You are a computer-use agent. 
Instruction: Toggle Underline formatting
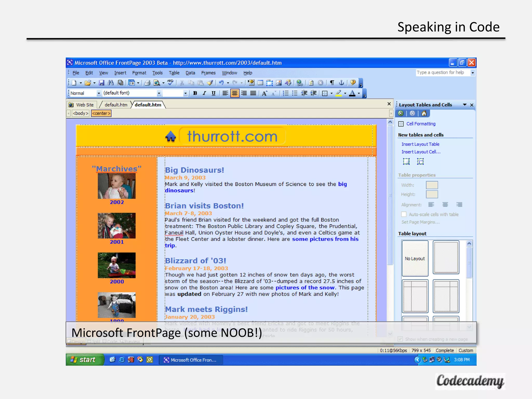(x=214, y=93)
